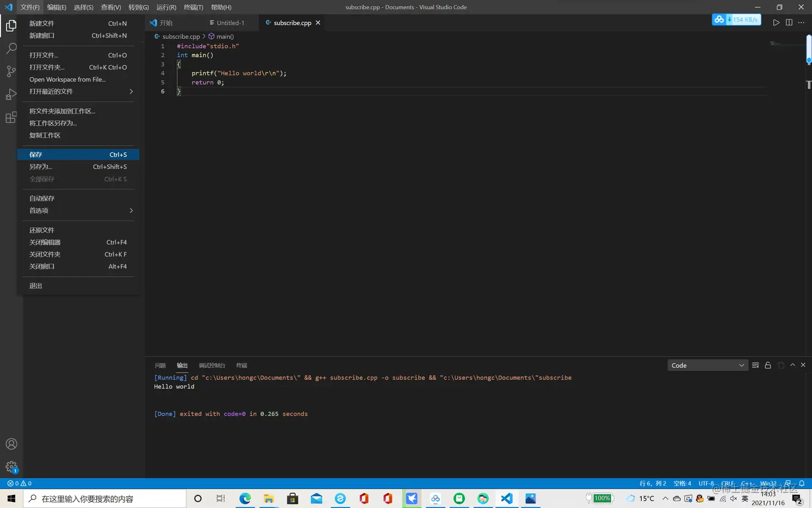The width and height of the screenshot is (812, 508).
Task: Open the Manage gear icon
Action: (11, 467)
